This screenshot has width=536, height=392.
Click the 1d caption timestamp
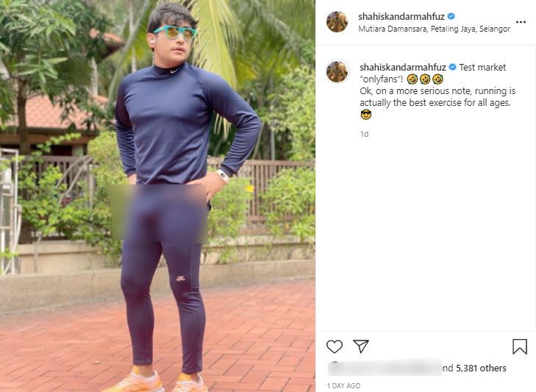pos(364,134)
